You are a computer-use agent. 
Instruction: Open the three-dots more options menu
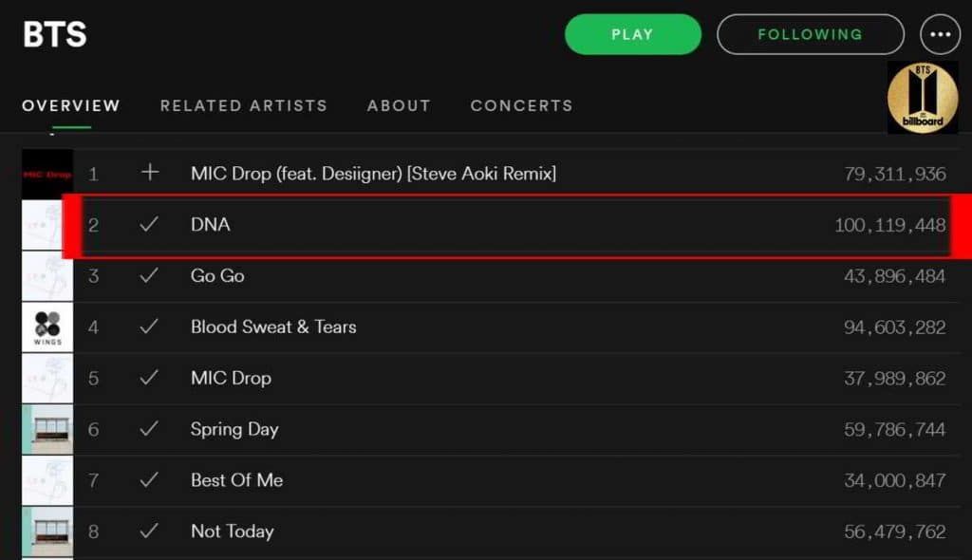pyautogui.click(x=940, y=35)
